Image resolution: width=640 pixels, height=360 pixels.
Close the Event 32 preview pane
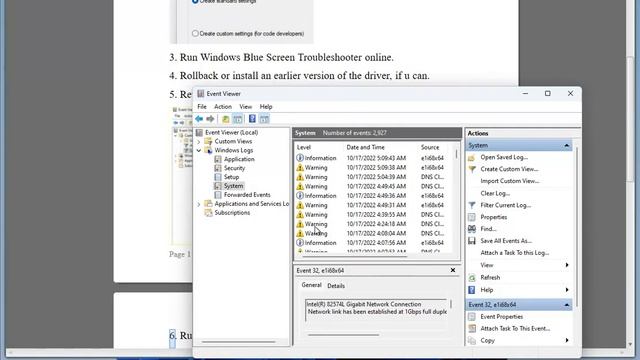453,270
